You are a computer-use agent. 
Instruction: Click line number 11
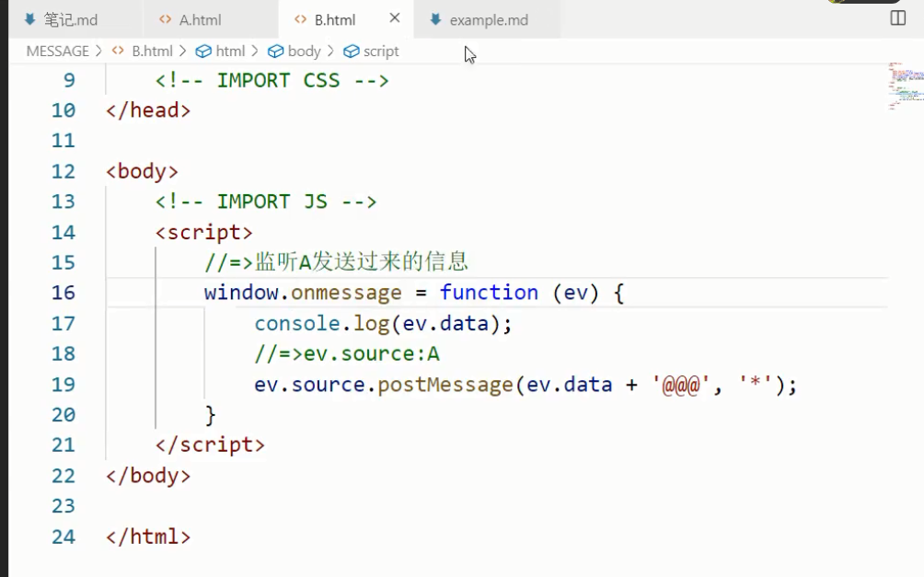(x=64, y=141)
